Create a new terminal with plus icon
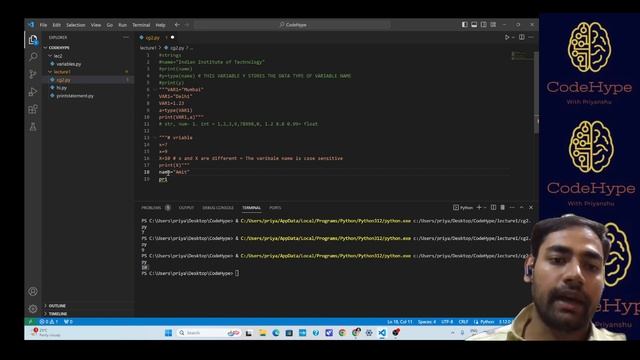Viewport: 640px width, 360px height. click(x=479, y=207)
